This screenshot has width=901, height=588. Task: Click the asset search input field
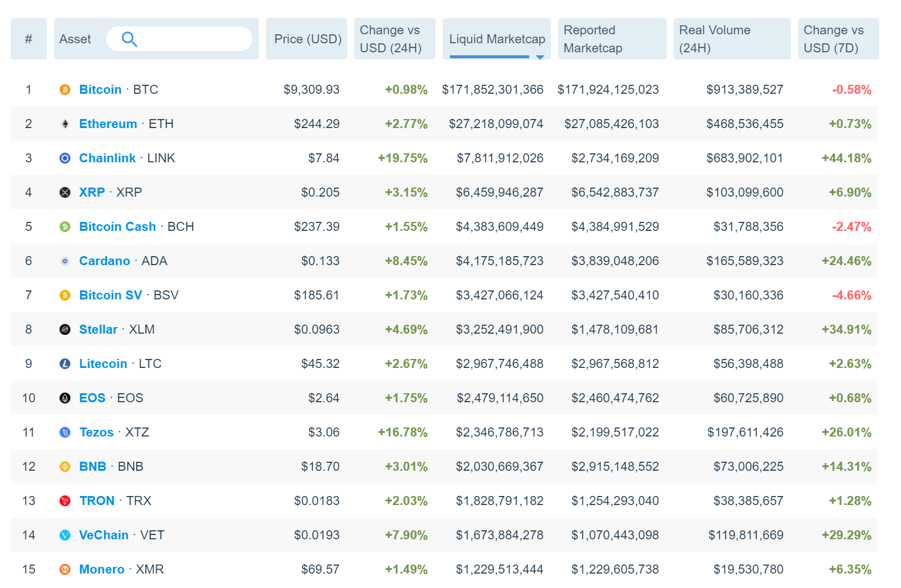coord(179,39)
